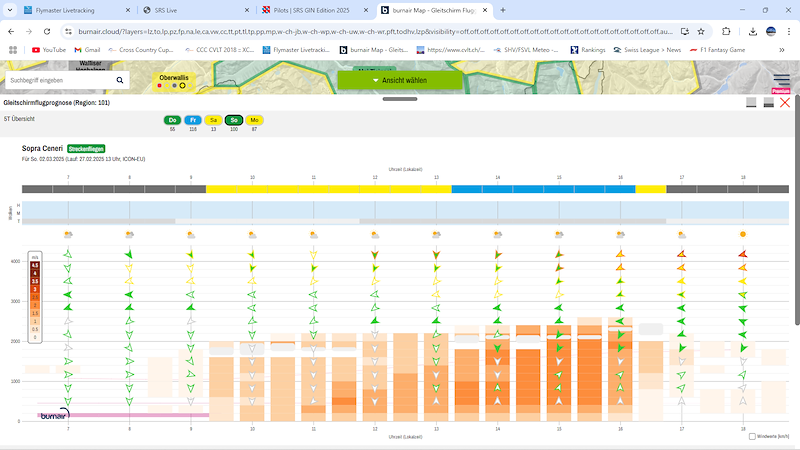
Task: Open the hamburger menu on the map
Action: tap(782, 80)
